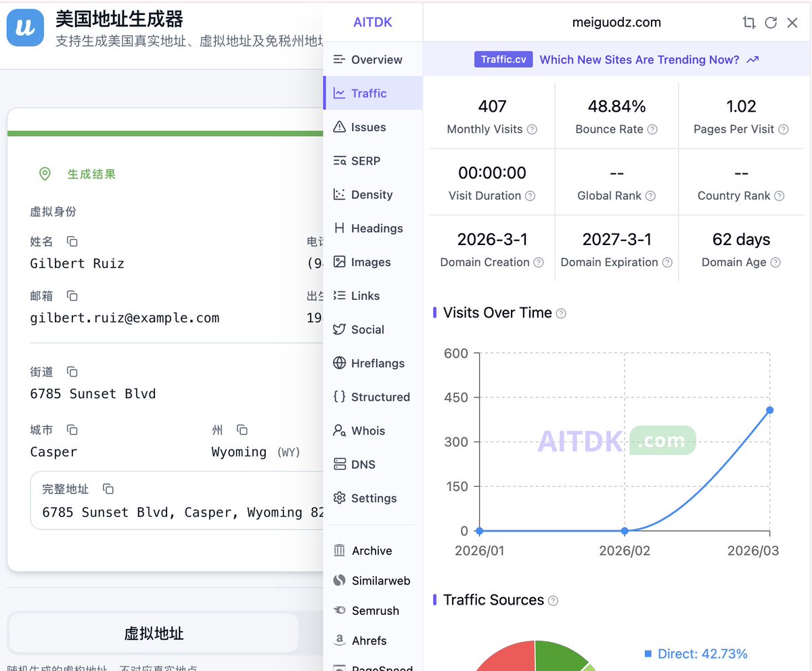
Task: Open the Images section
Action: coord(373,262)
